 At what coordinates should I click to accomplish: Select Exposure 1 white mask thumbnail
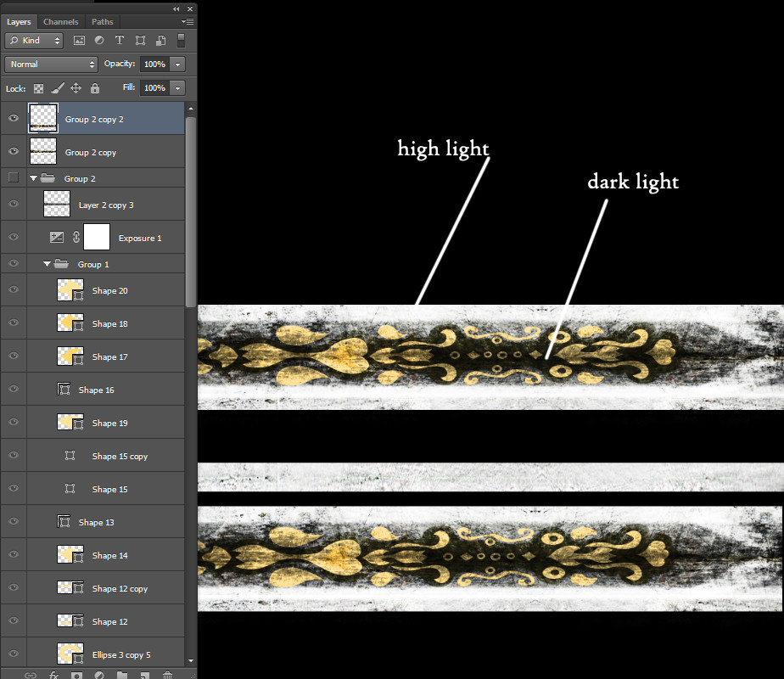tap(97, 237)
